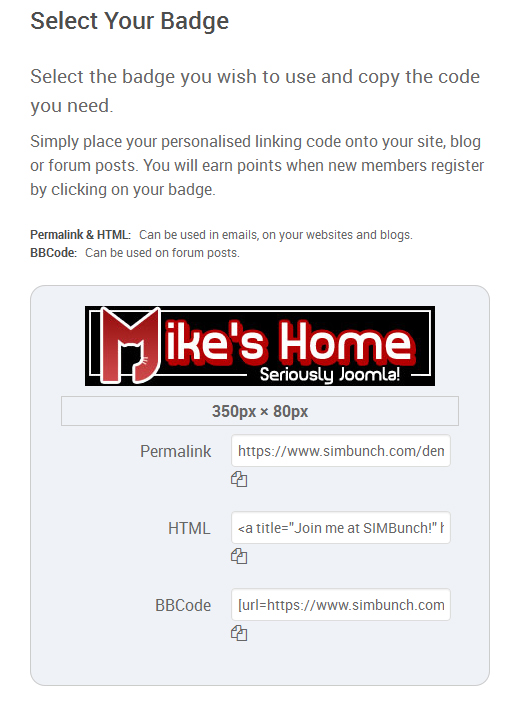Click the red cat M logo in the badge
The width and height of the screenshot is (519, 701).
(130, 345)
